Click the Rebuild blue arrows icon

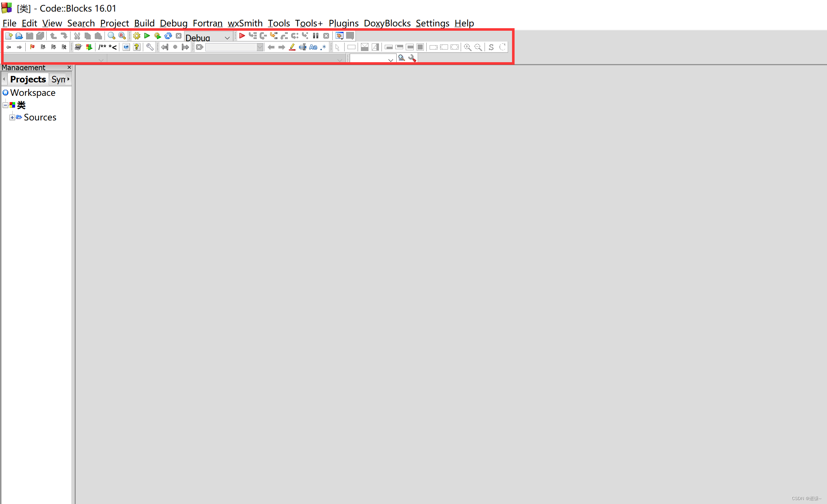coord(168,36)
